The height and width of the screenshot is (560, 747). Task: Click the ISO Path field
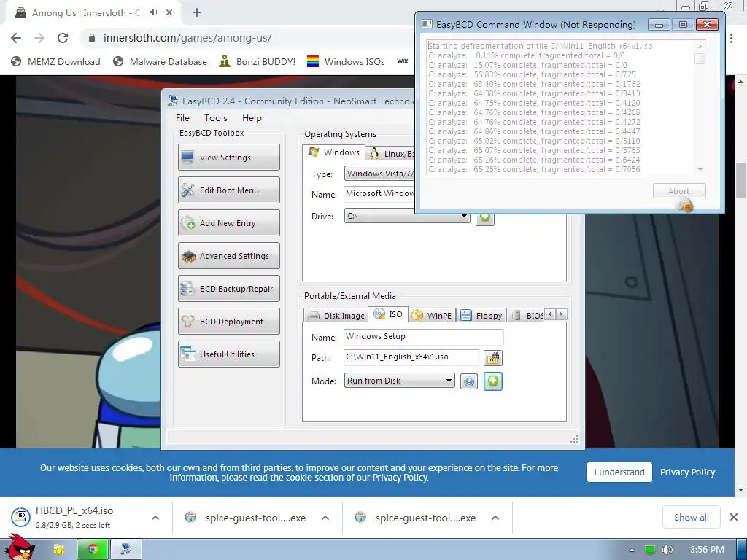(411, 357)
